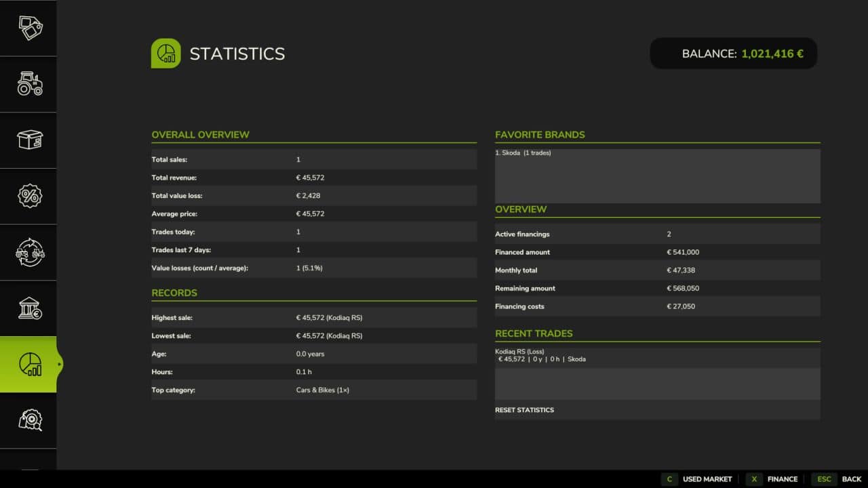This screenshot has width=868, height=488.
Task: Select the Top category row
Action: (x=314, y=390)
